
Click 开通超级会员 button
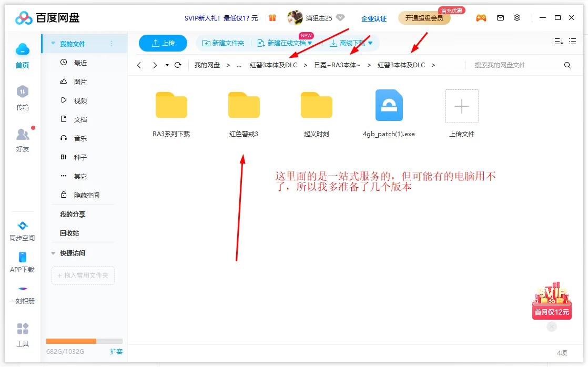(424, 18)
